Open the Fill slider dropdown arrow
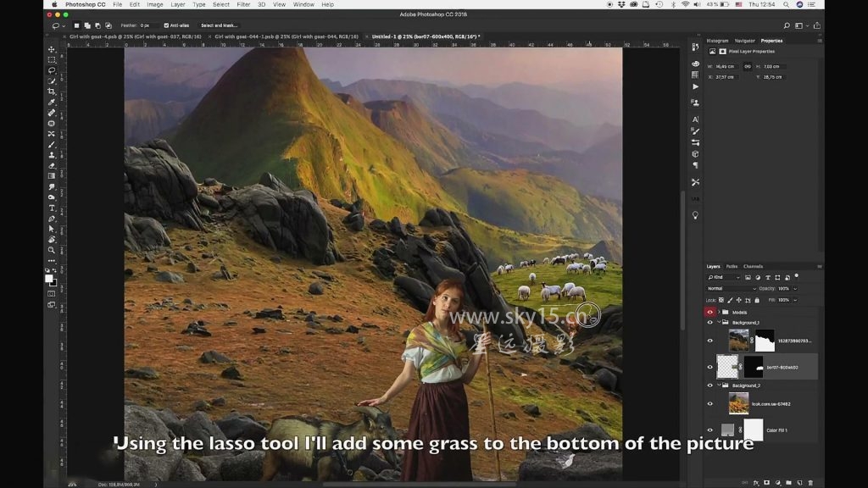Viewport: 868px width, 488px height. [x=795, y=300]
